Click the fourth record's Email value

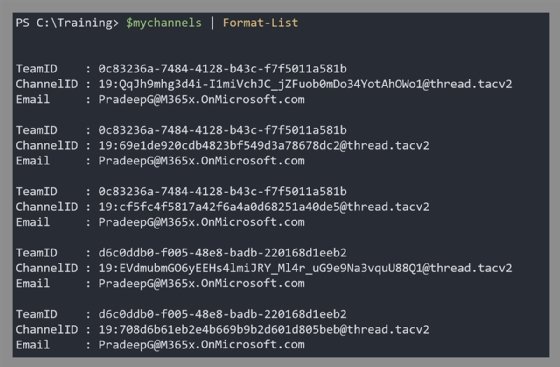pyautogui.click(x=201, y=283)
